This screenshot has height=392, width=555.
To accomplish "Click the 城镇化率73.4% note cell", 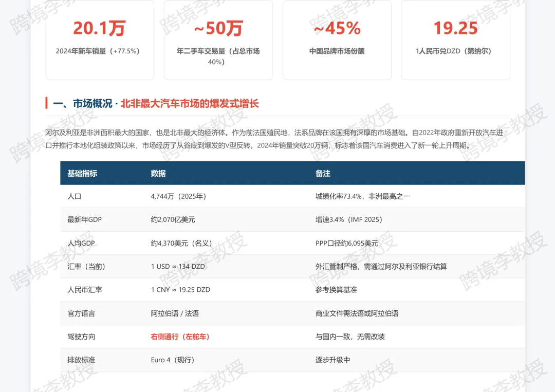I will 363,196.
